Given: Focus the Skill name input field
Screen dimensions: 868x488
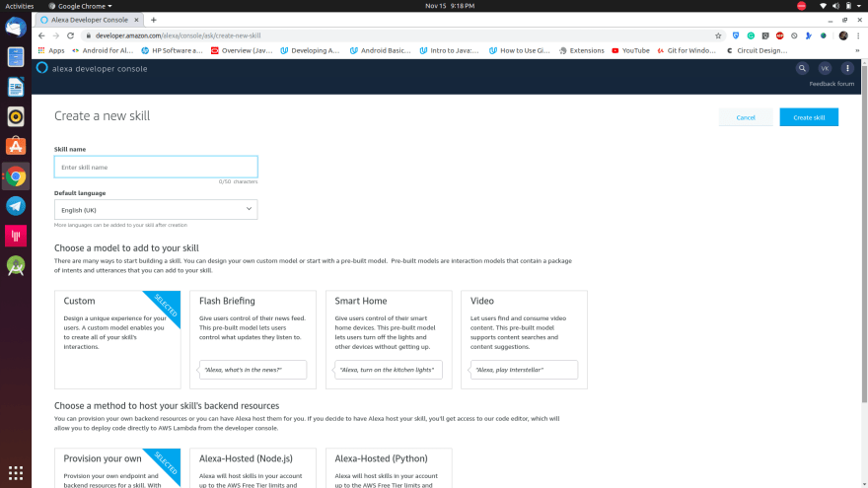Looking at the screenshot, I should [156, 167].
